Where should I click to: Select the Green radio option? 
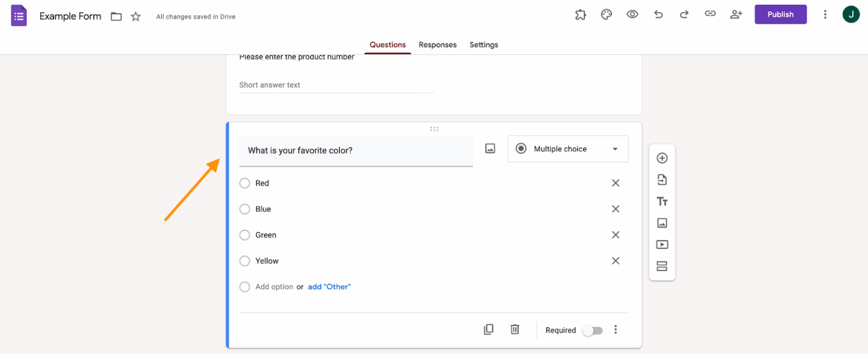[x=245, y=235]
